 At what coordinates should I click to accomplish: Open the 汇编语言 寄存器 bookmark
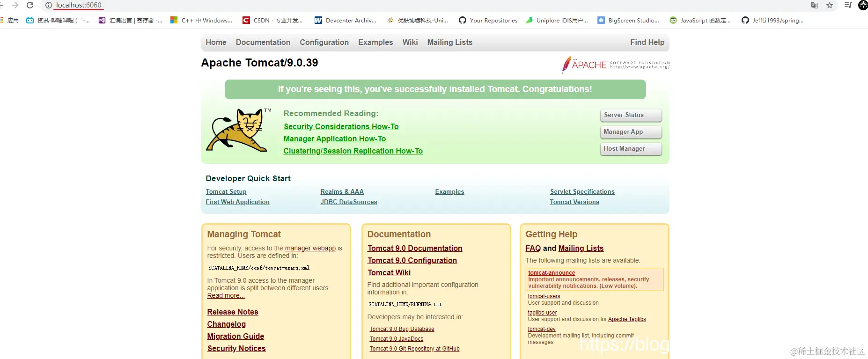pos(131,20)
